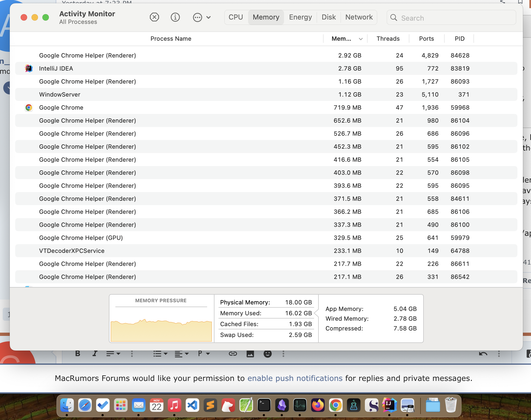The height and width of the screenshot is (420, 531).
Task: Click the Stop process (X) icon
Action: coord(154,17)
